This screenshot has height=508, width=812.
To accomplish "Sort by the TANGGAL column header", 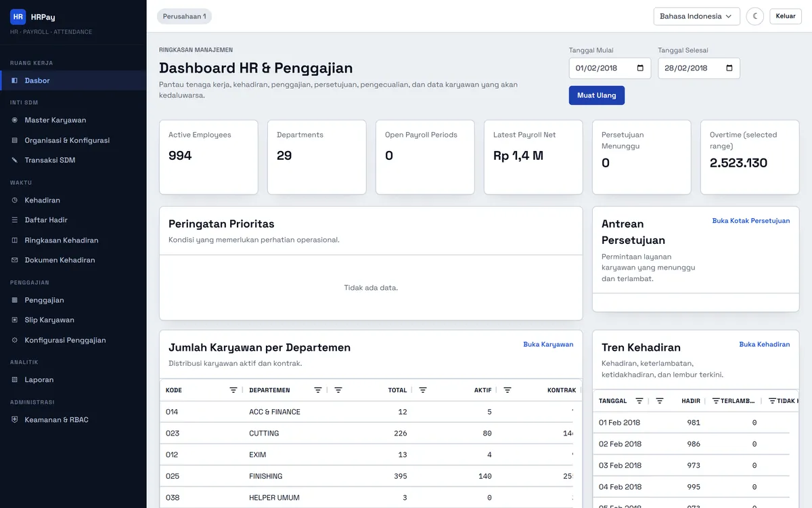I will (613, 401).
